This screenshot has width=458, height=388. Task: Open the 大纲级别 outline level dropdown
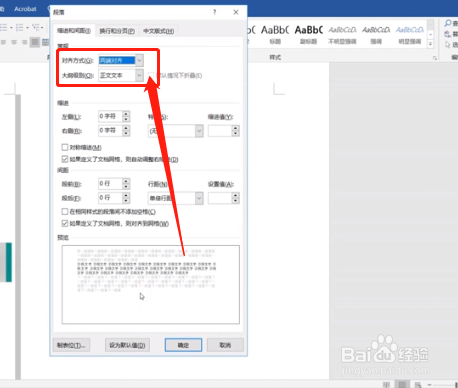click(x=139, y=75)
